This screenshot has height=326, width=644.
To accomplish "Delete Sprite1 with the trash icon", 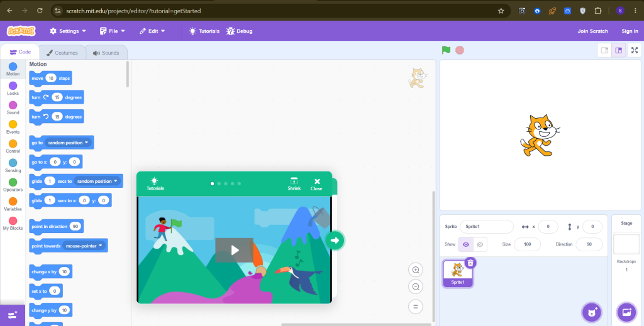I will tap(470, 263).
